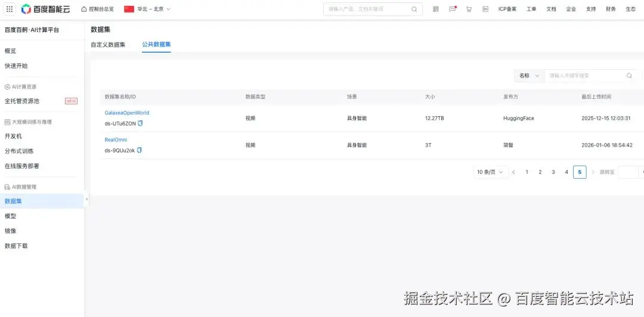Select 数据集 in the sidebar
Screen dimensions: 644x317
(x=42, y=201)
